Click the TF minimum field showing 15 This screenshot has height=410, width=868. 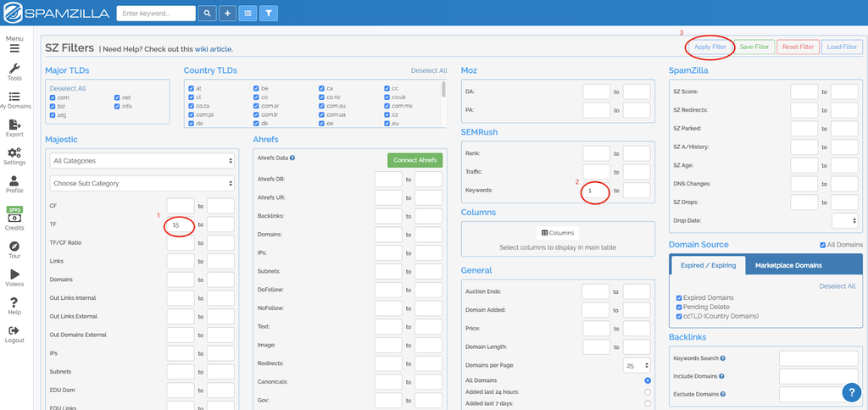coord(181,224)
